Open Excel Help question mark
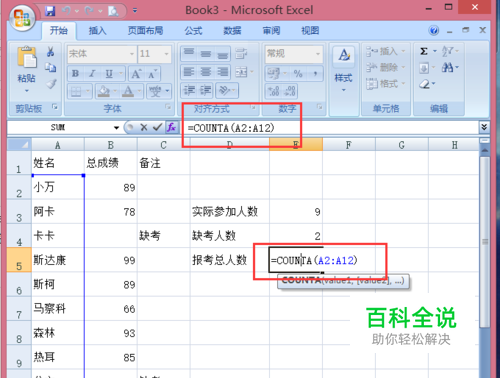Screen dimensions: 500x378 (434, 31)
